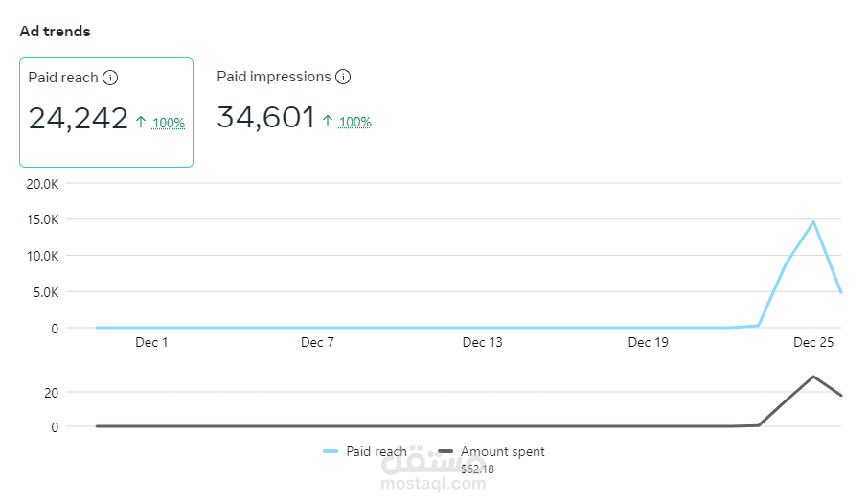This screenshot has width=868, height=503.
Task: Click the 100% change link under Paid impressions
Action: coord(355,123)
